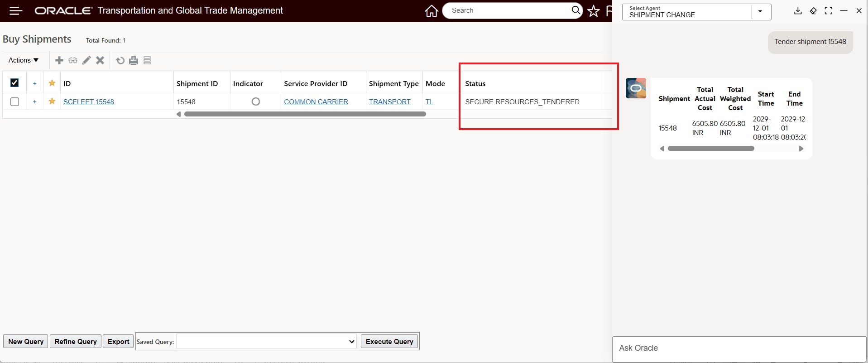This screenshot has width=868, height=363.
Task: Click the 'Total Found: 1' text
Action: pyautogui.click(x=106, y=40)
